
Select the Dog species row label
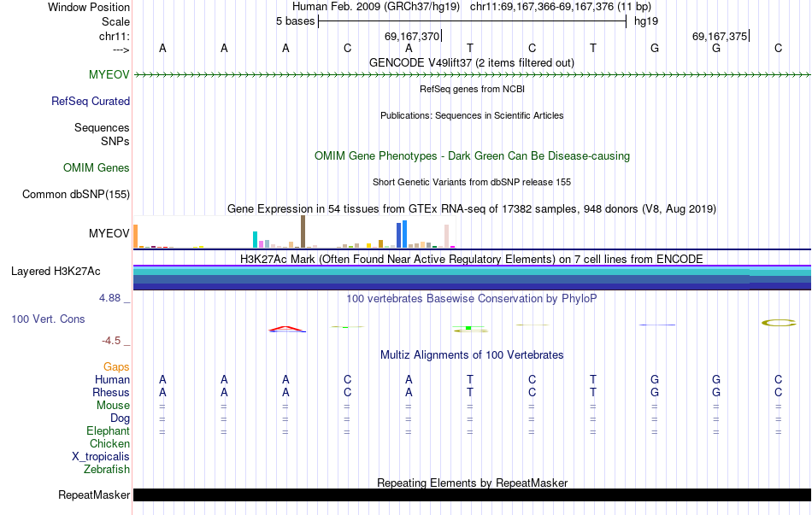(x=120, y=418)
